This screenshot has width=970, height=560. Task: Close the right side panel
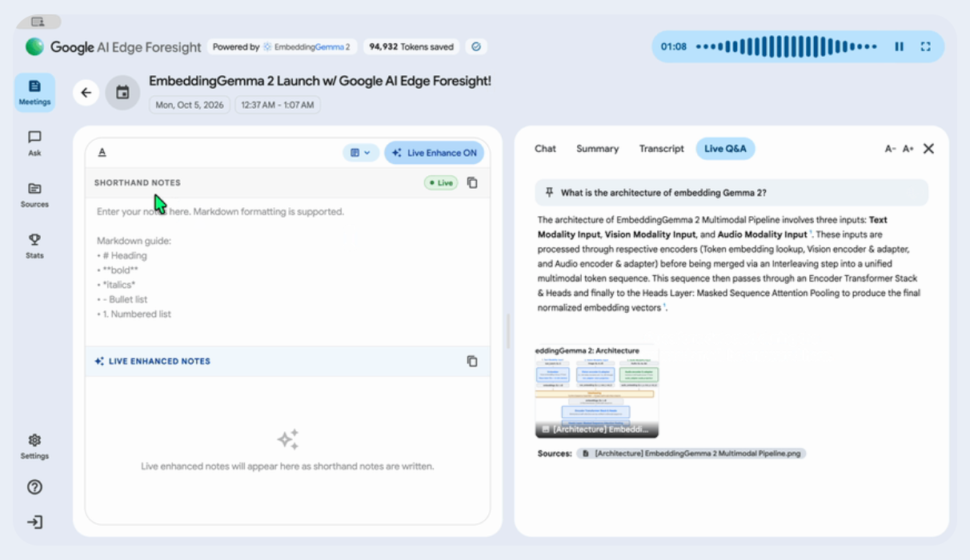coord(928,149)
